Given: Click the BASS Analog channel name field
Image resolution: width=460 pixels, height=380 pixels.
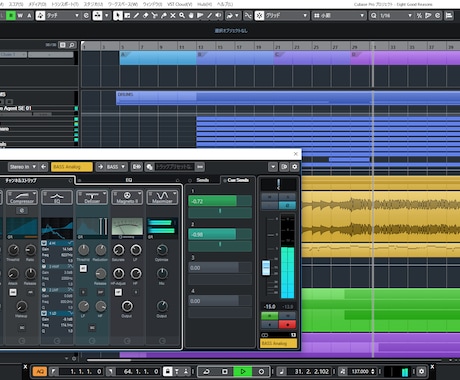Looking at the screenshot, I should (72, 167).
